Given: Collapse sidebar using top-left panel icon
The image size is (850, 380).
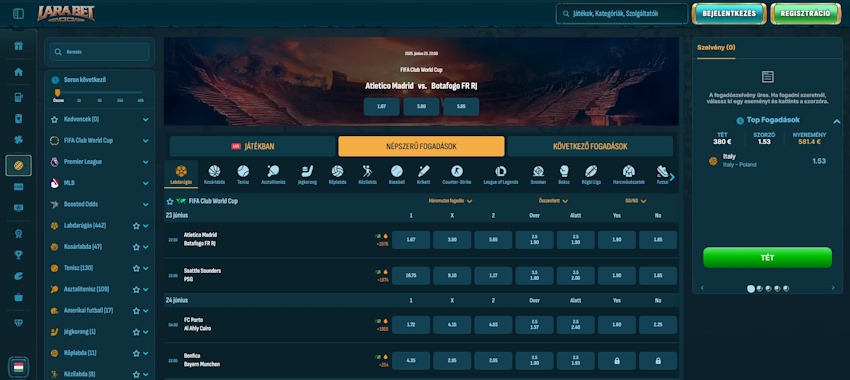Looking at the screenshot, I should point(18,14).
